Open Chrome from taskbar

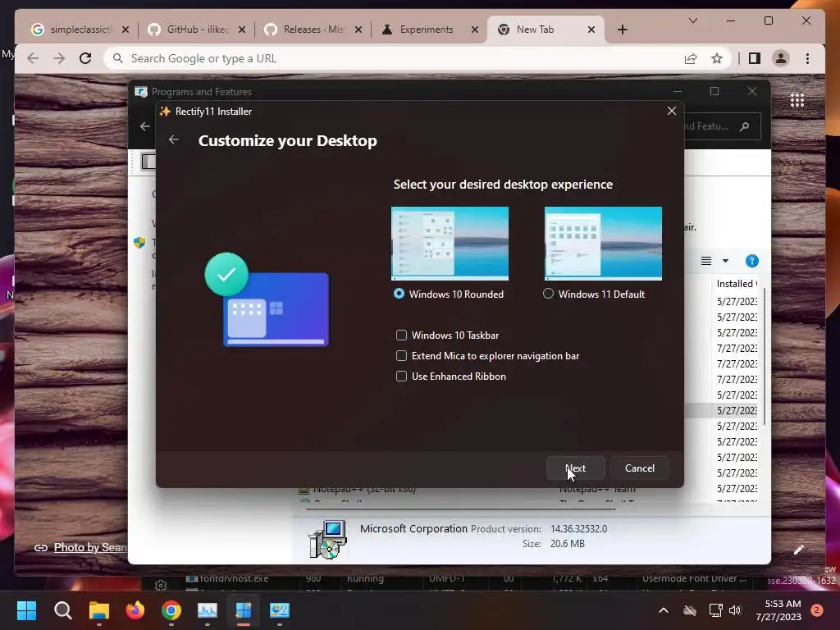pos(171,610)
